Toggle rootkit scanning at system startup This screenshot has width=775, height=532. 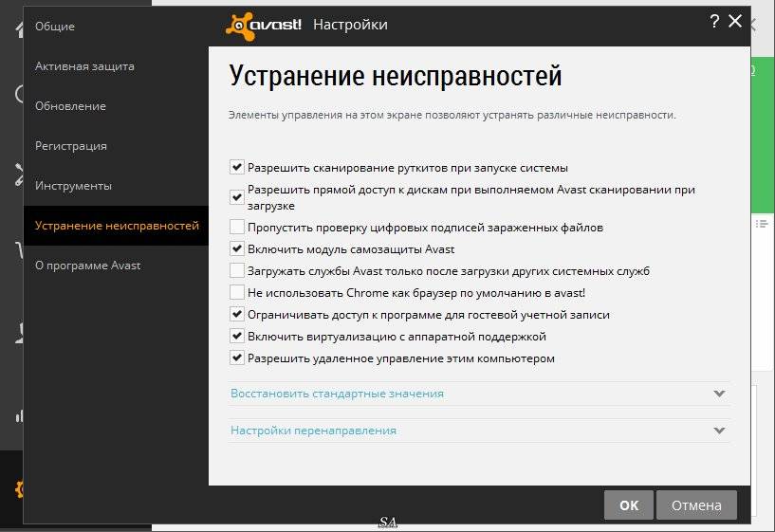coord(237,167)
